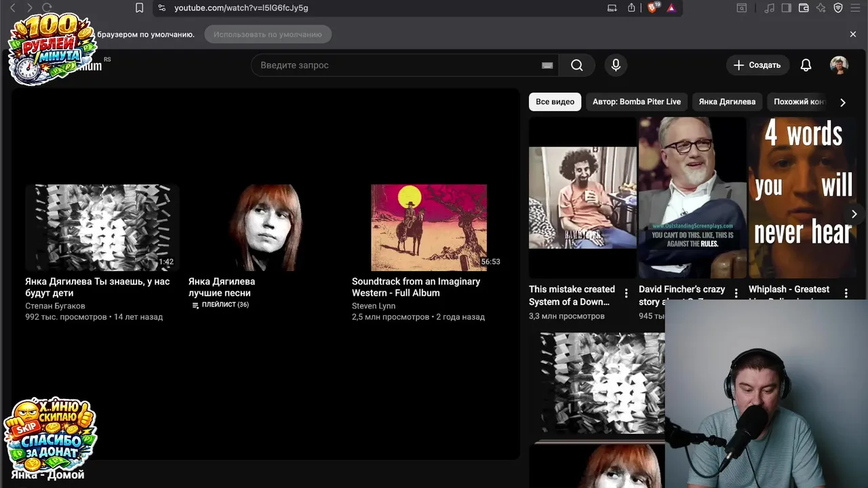Open the account avatar menu
Screen dimensions: 868x488
click(x=839, y=65)
